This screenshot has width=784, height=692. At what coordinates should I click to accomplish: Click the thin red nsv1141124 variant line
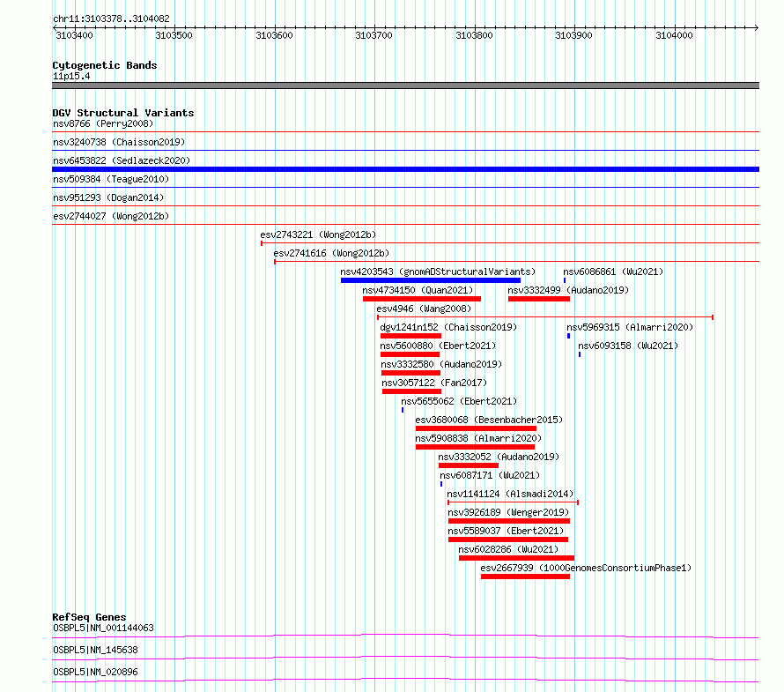[513, 502]
